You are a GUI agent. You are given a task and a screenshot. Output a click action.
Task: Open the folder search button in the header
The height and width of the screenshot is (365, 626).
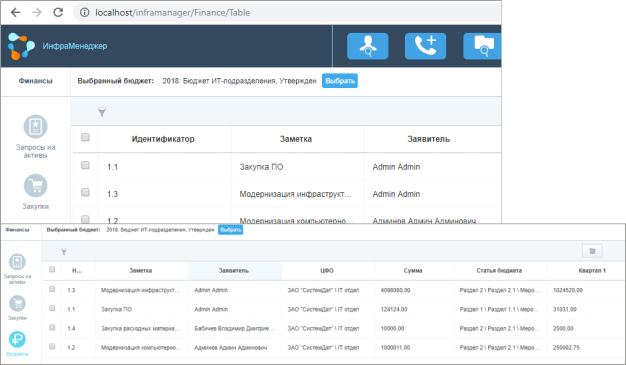tap(482, 46)
